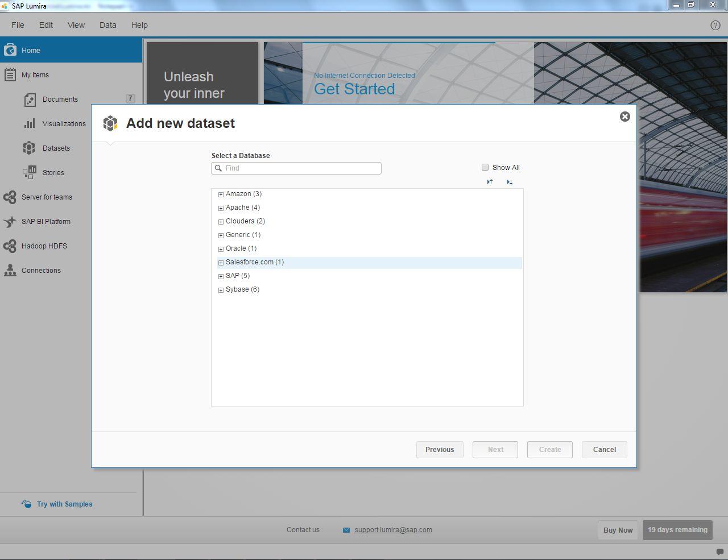Click the Server for teams icon
The height and width of the screenshot is (560, 728).
pos(10,197)
